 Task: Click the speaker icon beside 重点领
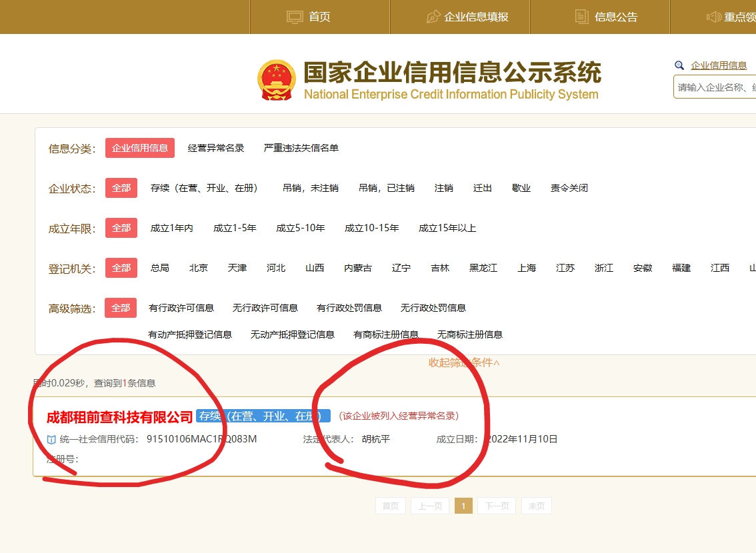(x=713, y=17)
